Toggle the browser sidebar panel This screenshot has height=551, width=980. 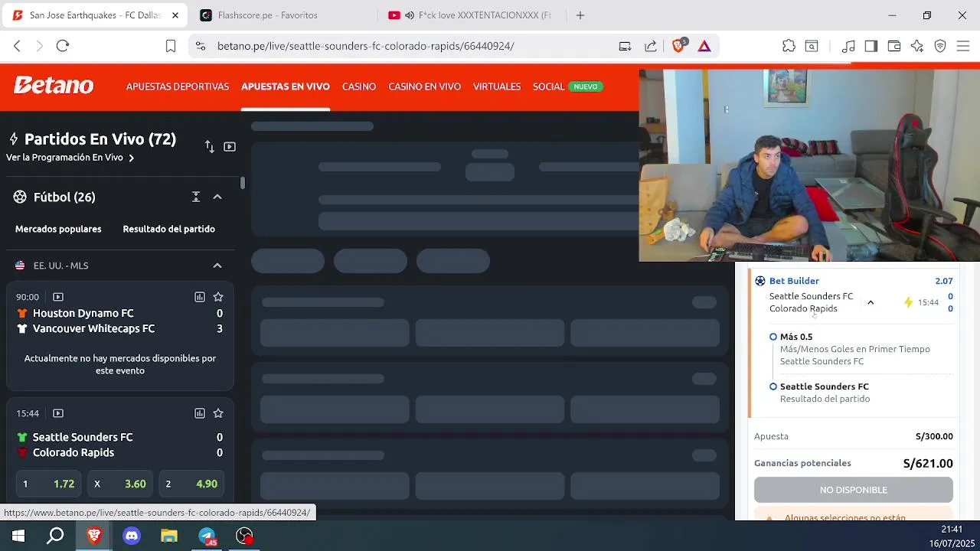click(x=871, y=46)
